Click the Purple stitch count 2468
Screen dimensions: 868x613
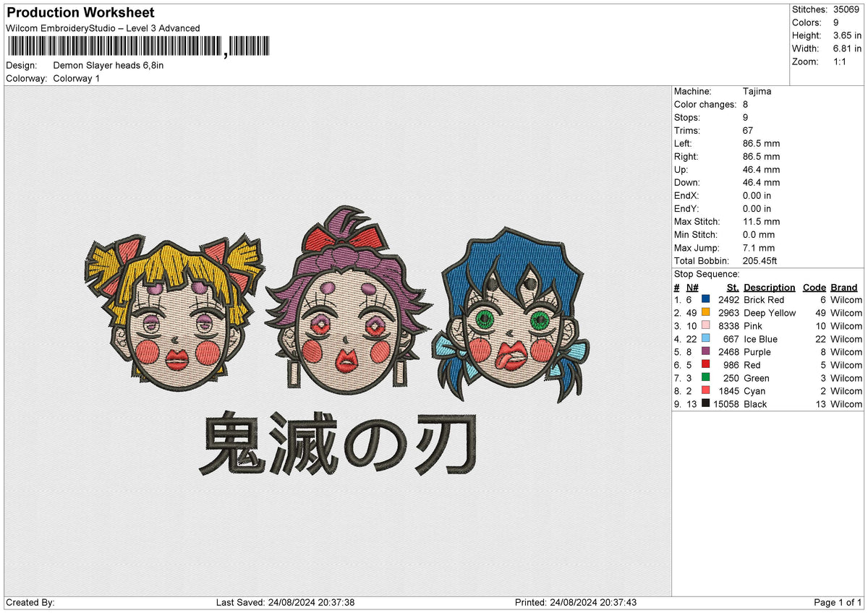pos(729,352)
